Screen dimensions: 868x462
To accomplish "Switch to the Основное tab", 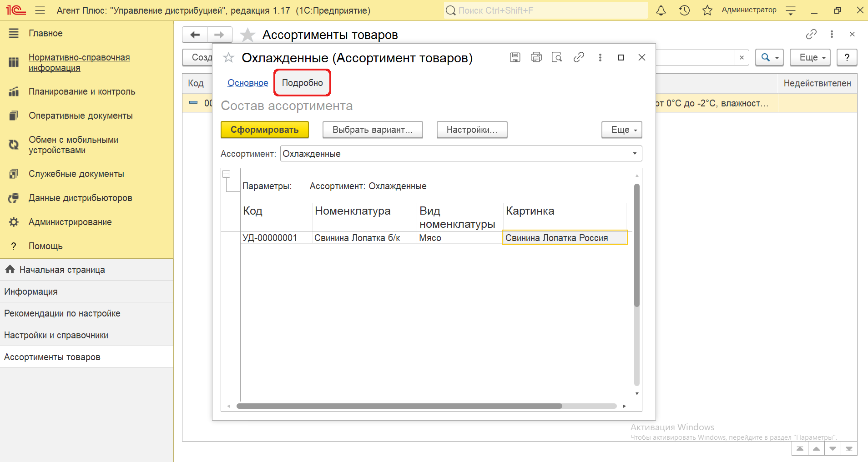I will pyautogui.click(x=248, y=83).
